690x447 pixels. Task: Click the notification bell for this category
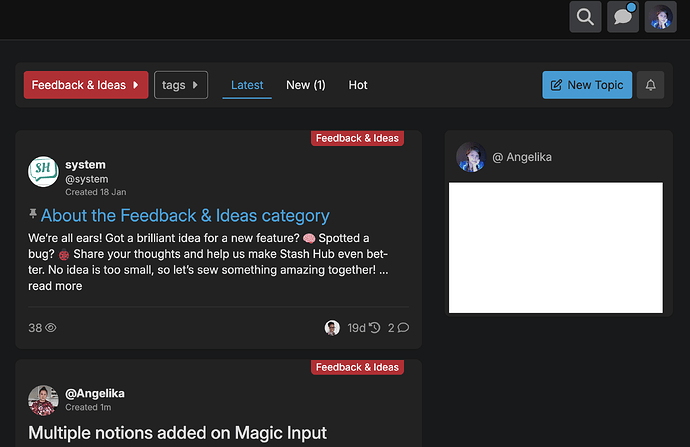[x=650, y=85]
